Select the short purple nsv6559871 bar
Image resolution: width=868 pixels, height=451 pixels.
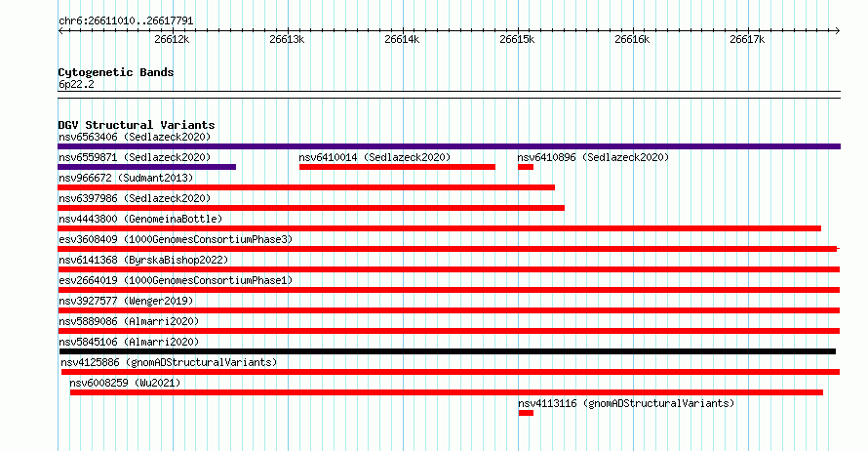(x=146, y=167)
